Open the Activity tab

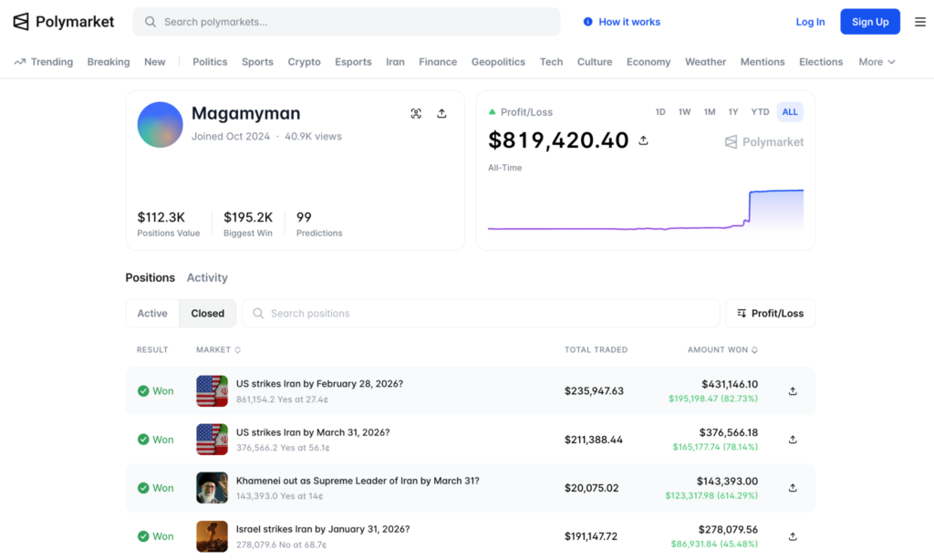tap(207, 277)
